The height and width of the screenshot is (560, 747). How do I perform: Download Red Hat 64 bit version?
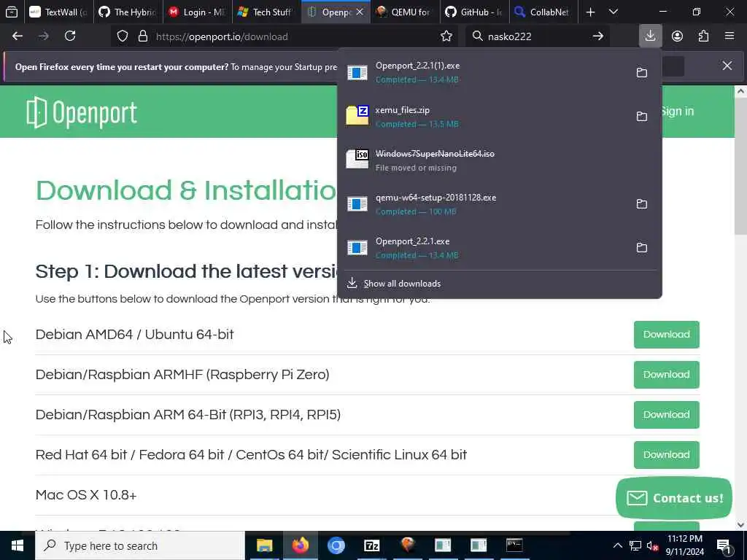[x=667, y=455]
